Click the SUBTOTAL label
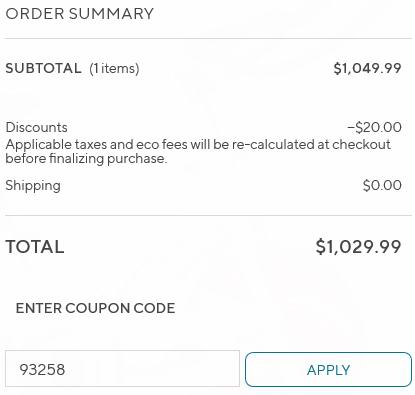This screenshot has height=395, width=415. 43,68
